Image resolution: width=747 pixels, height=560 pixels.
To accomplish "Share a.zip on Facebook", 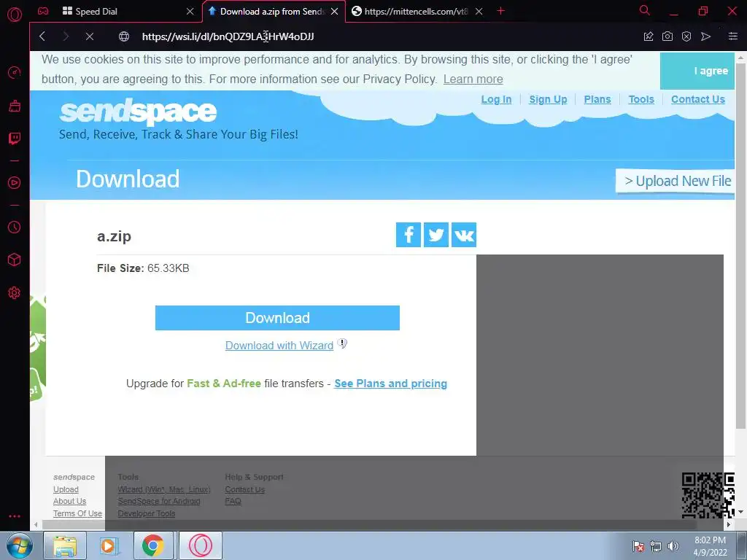I will point(409,235).
